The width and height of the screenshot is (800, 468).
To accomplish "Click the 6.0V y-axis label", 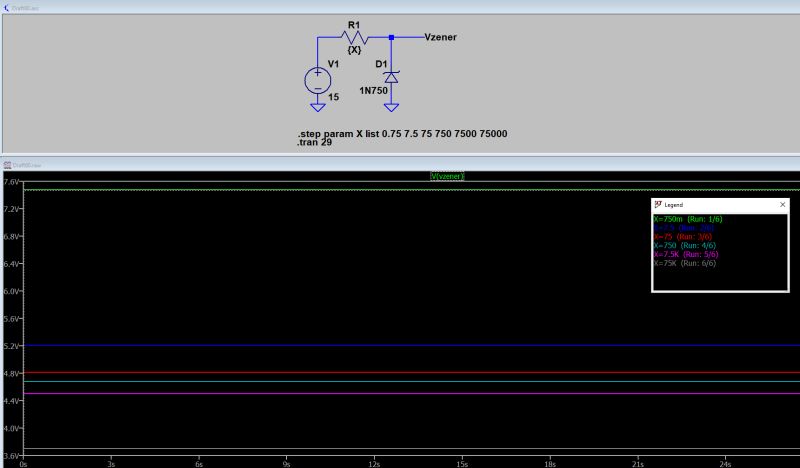I will pos(11,291).
